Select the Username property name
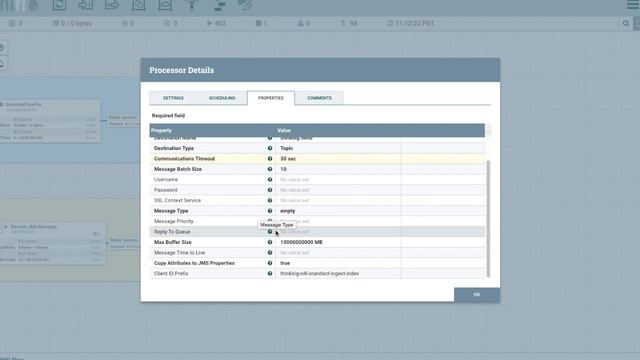The width and height of the screenshot is (640, 360). coord(166,180)
